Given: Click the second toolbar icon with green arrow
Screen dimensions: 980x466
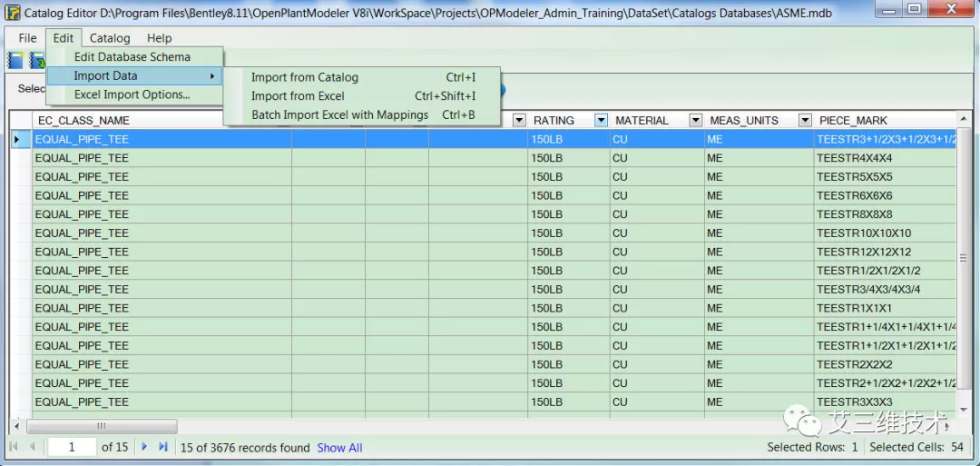Looking at the screenshot, I should pyautogui.click(x=37, y=61).
